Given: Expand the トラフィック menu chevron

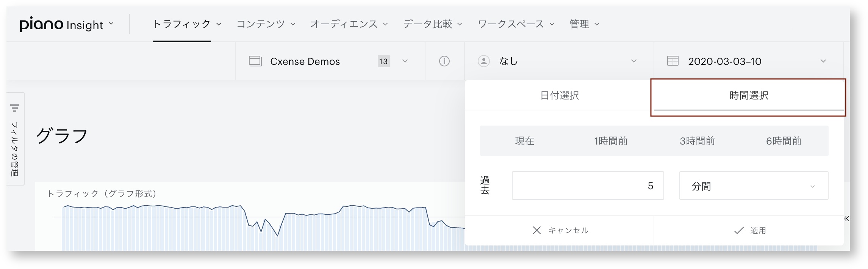Looking at the screenshot, I should coord(219,24).
